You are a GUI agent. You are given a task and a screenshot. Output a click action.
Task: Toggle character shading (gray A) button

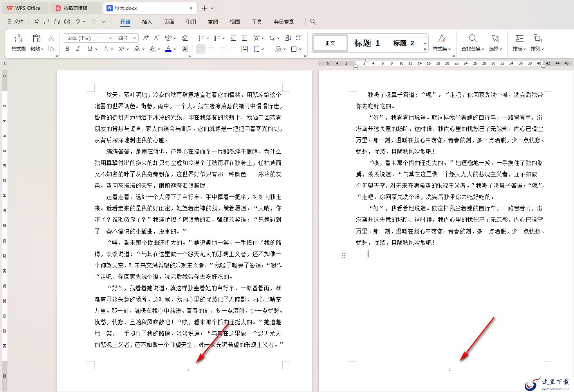coord(185,49)
